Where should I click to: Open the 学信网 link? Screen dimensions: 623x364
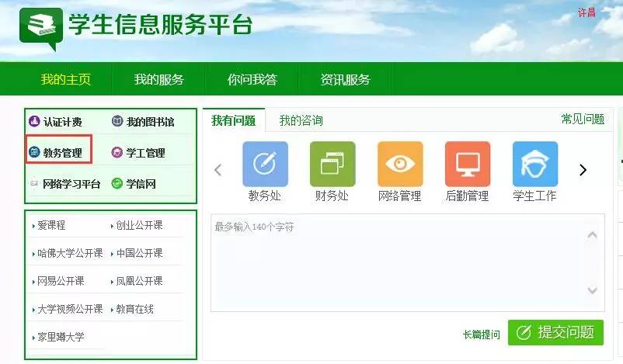tap(141, 184)
